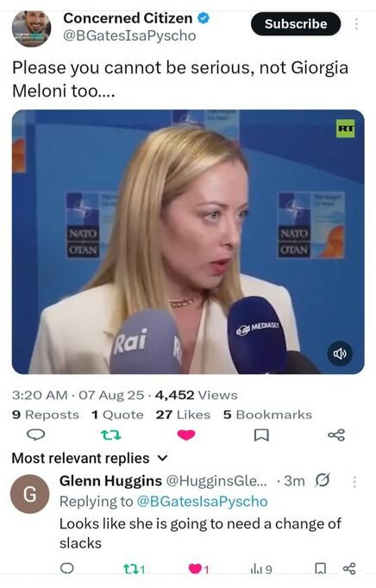
Task: Like Glenn Huggins' reply
Action: (198, 569)
